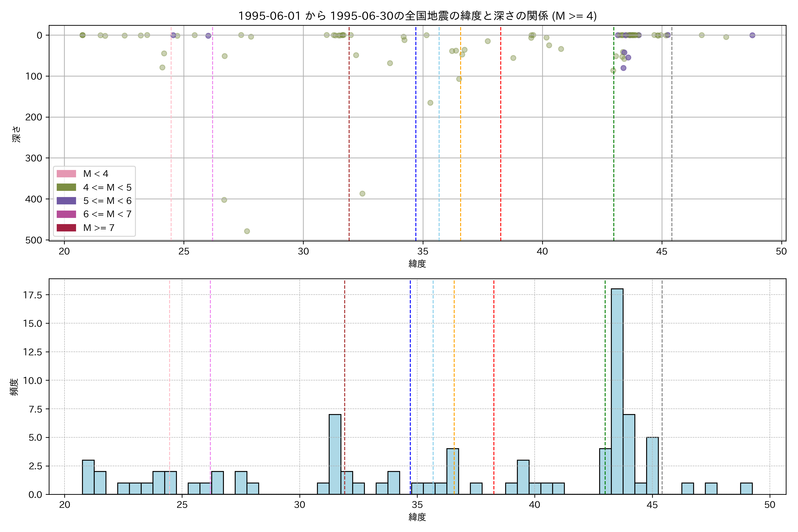Click the purple 5 <= M < 6 legend swatch
This screenshot has height=532, width=798.
pyautogui.click(x=66, y=201)
